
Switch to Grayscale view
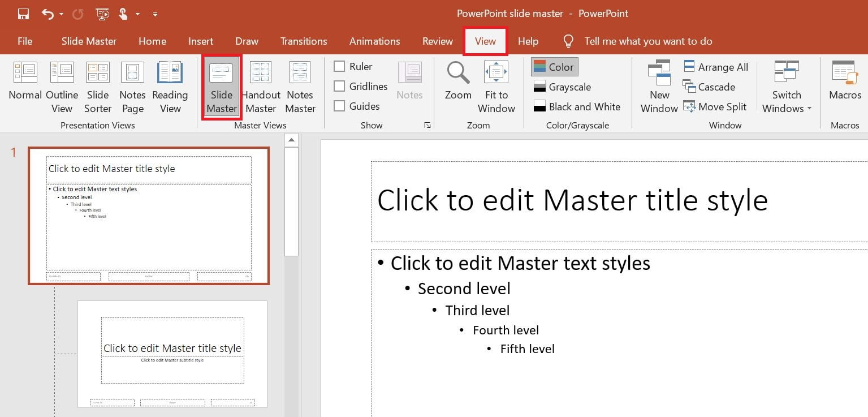click(562, 87)
